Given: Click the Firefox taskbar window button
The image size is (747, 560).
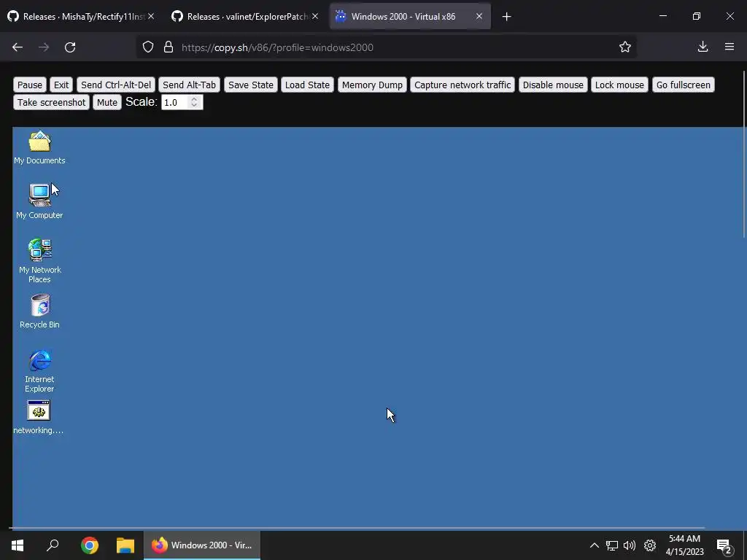Looking at the screenshot, I should tap(202, 545).
